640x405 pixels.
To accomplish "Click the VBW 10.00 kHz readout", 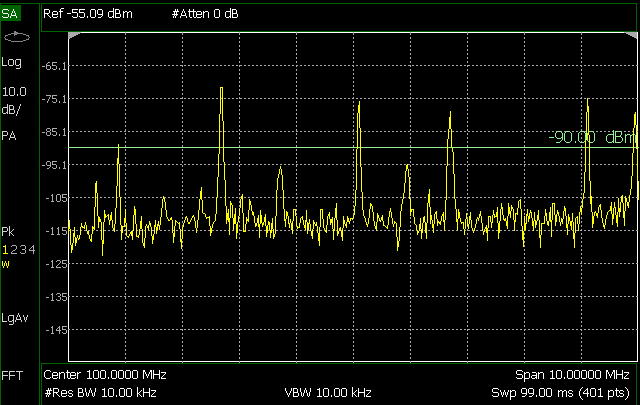I will click(x=328, y=393).
